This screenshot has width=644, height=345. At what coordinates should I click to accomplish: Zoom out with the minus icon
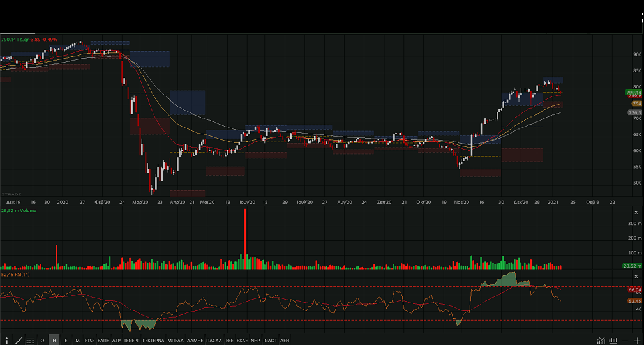pos(625,341)
